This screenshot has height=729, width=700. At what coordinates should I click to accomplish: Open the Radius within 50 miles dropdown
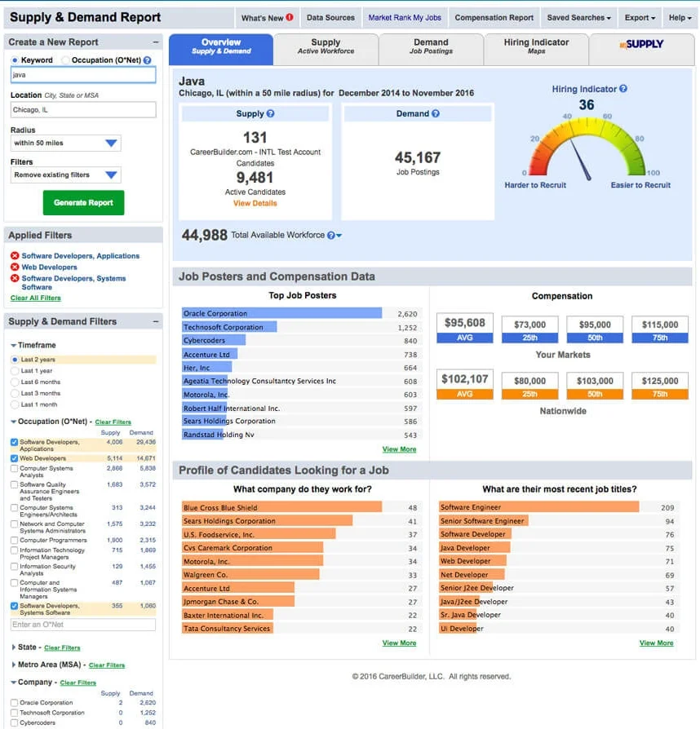pos(65,144)
